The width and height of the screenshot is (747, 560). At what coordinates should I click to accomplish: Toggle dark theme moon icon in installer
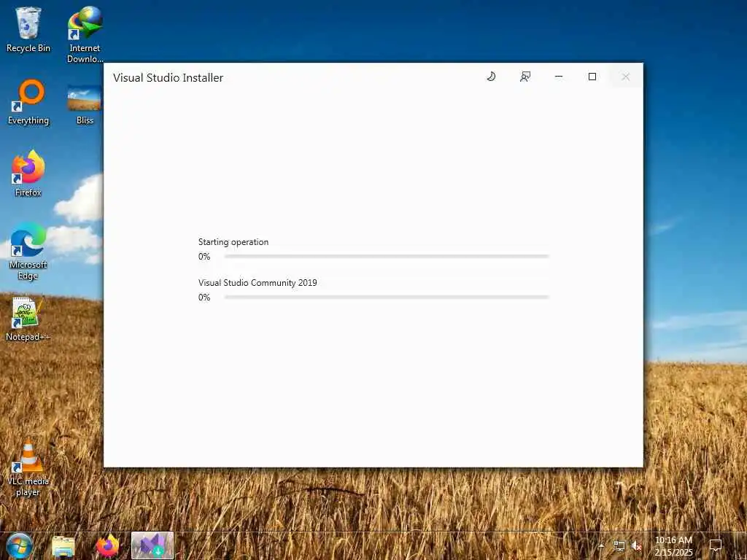click(x=491, y=77)
